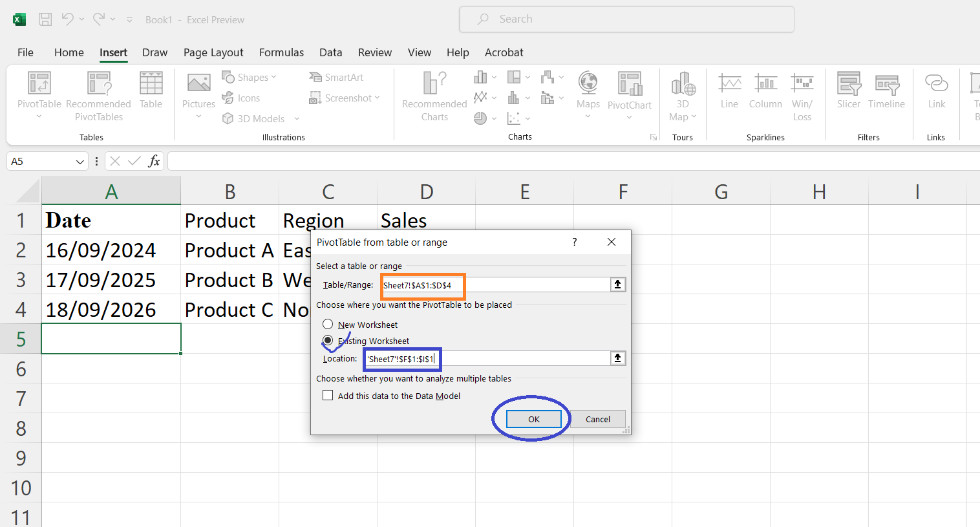Collapse the Table/Range reference selector
Viewport: 980px width, 527px height.
click(618, 285)
